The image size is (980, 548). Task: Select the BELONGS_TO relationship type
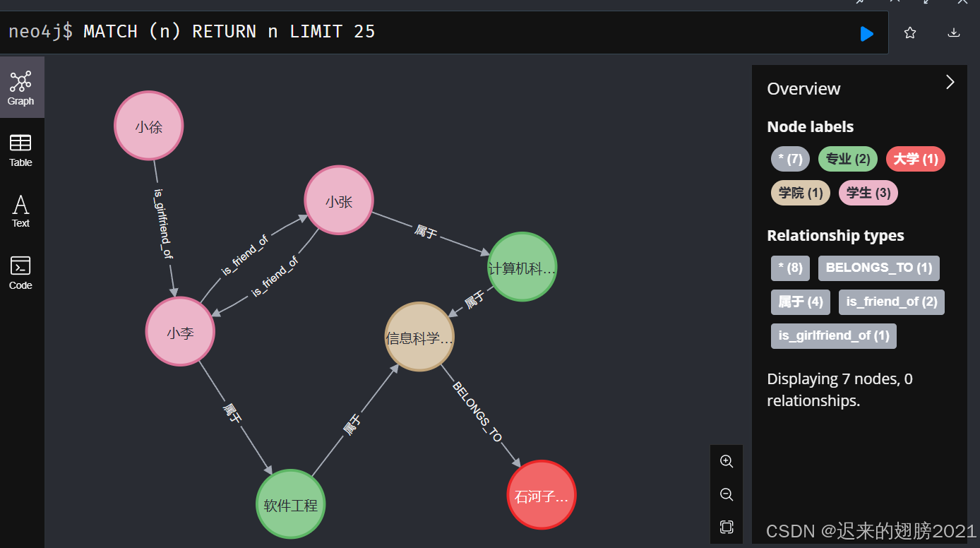click(x=878, y=268)
